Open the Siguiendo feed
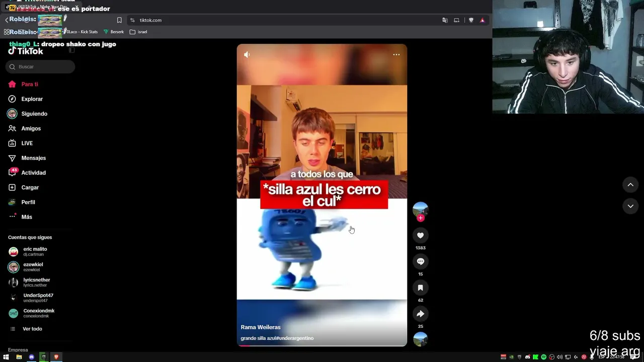 [x=28, y=114]
